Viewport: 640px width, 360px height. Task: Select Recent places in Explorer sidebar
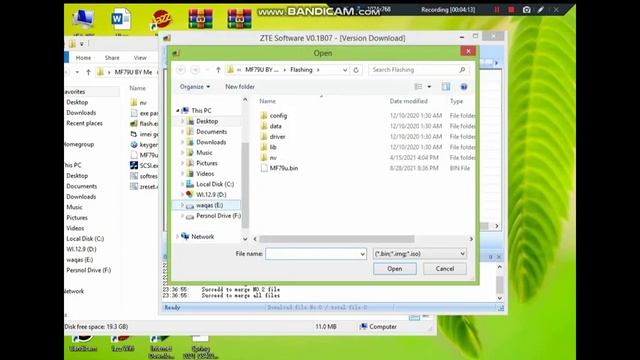coord(84,123)
